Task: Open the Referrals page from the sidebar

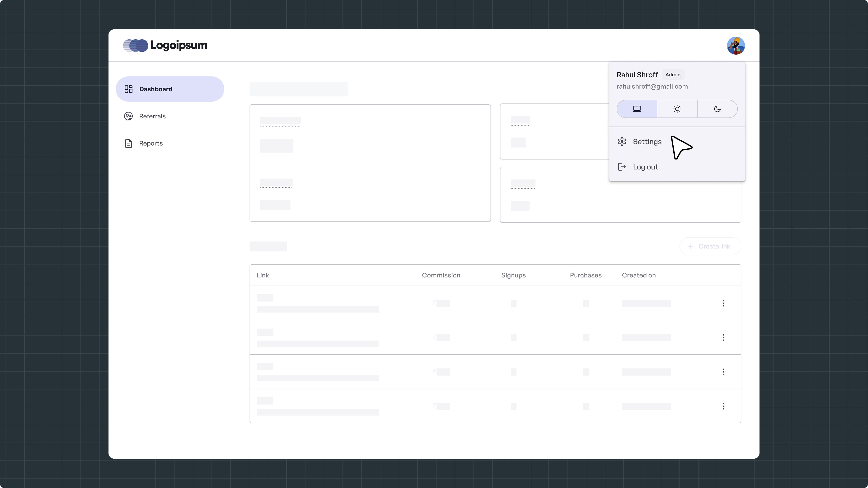Action: 152,116
